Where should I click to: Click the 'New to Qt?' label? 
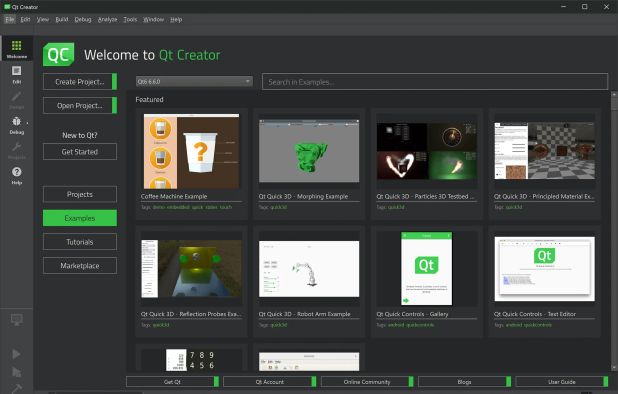80,135
